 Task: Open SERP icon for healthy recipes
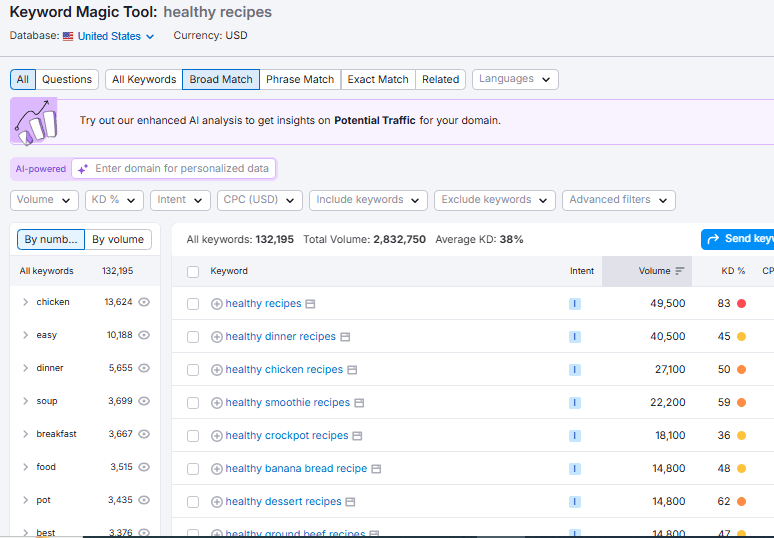tap(310, 304)
